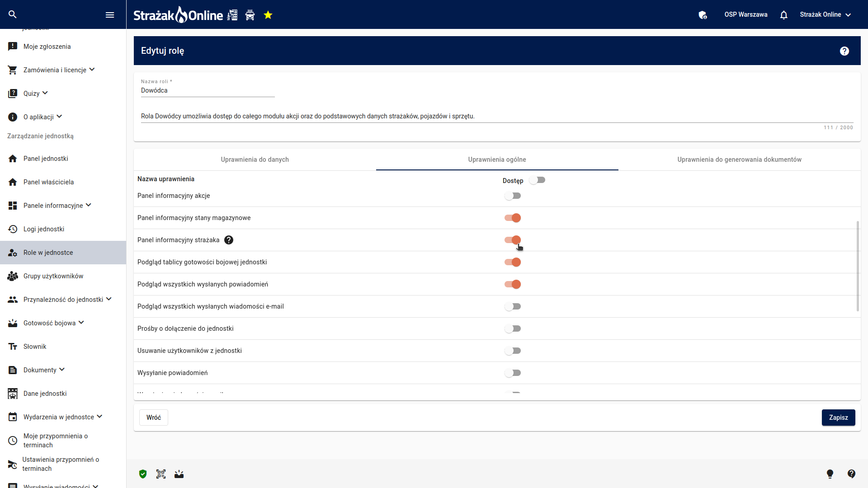Go to Role w jednostce
Image resolution: width=868 pixels, height=488 pixels.
click(x=63, y=253)
